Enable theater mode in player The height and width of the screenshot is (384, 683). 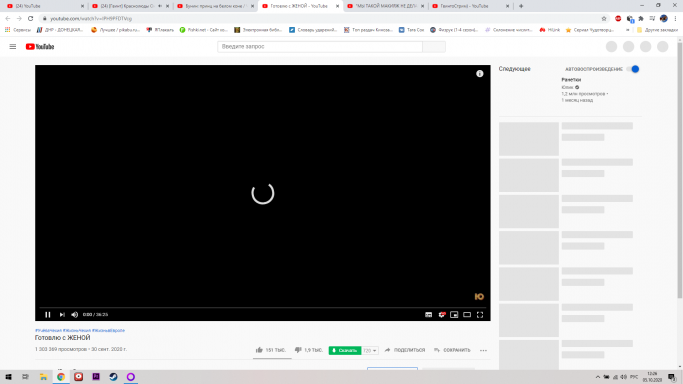(467, 315)
